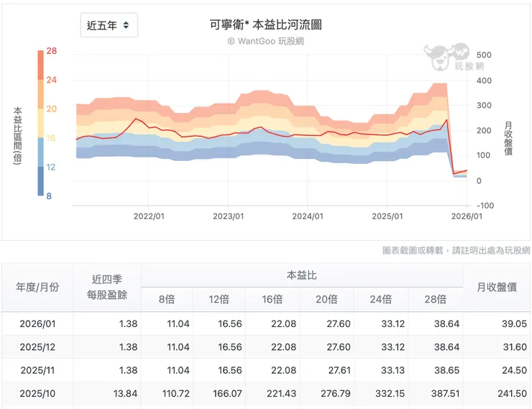This screenshot has height=409, width=532.
Task: Open the 近五年 time range dropdown
Action: 109,25
